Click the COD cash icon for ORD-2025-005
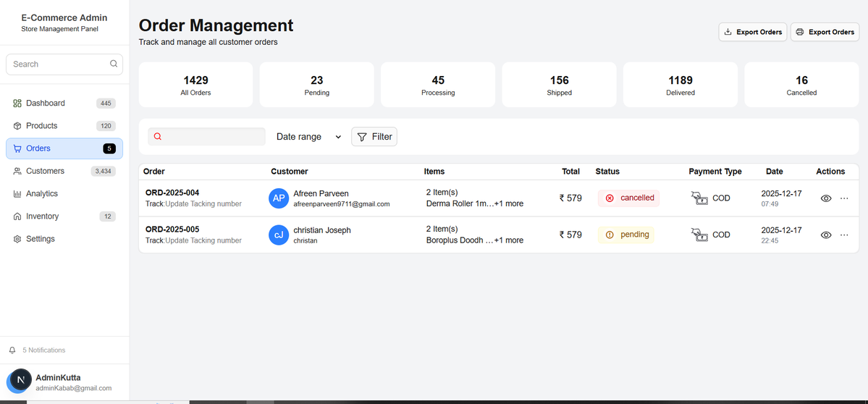The height and width of the screenshot is (404, 868). [x=700, y=235]
